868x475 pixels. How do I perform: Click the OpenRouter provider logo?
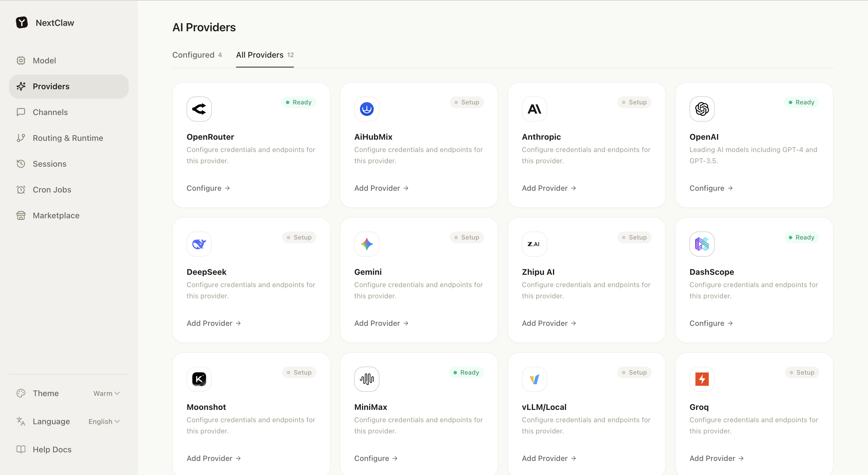click(199, 109)
